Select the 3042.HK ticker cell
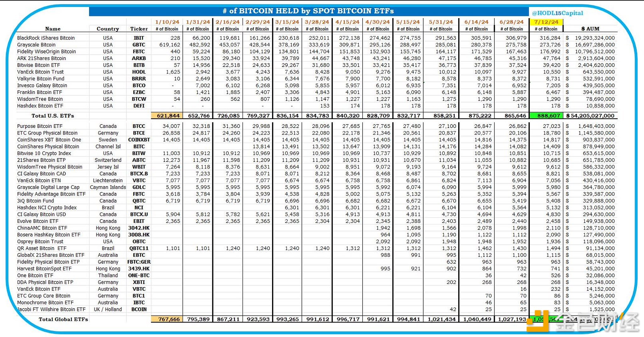 click(139, 228)
